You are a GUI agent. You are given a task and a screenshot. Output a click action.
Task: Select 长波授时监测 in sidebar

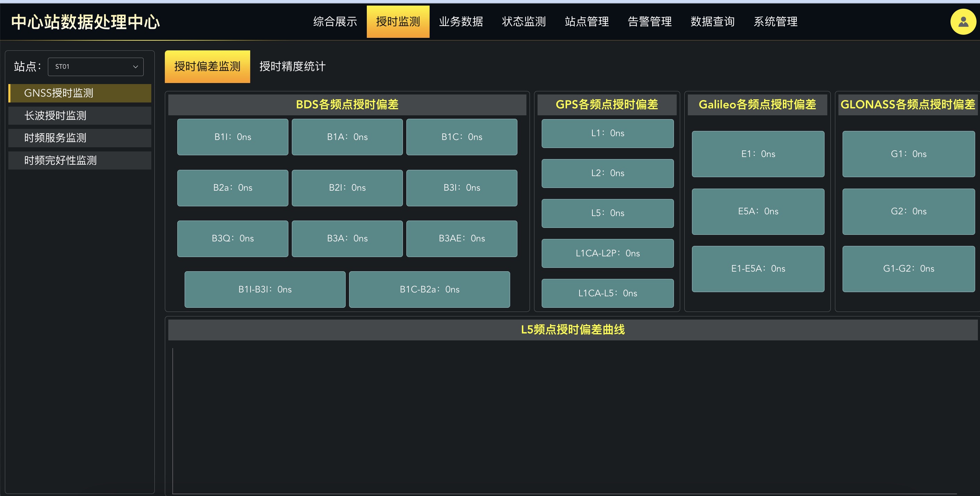[x=80, y=116]
